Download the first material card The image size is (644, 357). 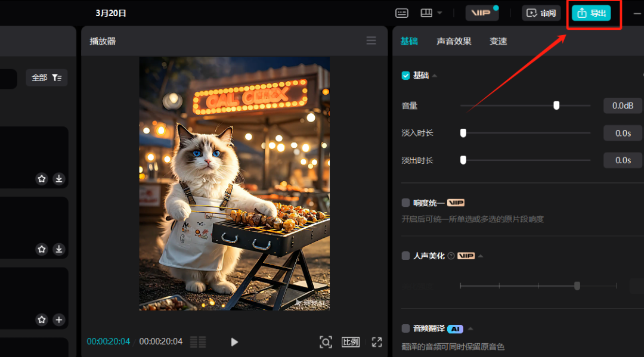58,179
